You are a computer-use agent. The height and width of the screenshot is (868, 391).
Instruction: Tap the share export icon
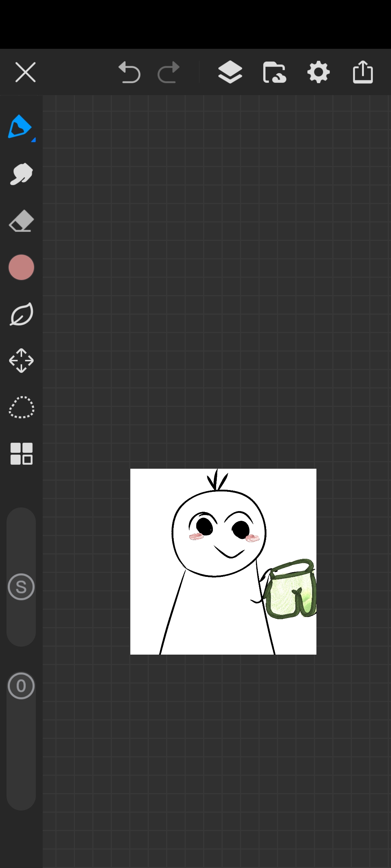coord(363,72)
